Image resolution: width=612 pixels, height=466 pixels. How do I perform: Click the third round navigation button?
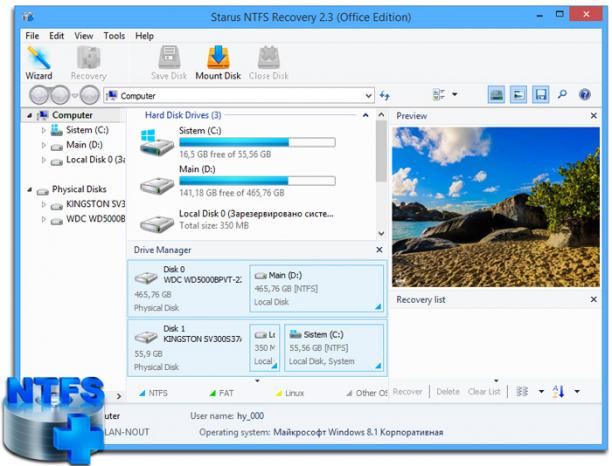90,95
